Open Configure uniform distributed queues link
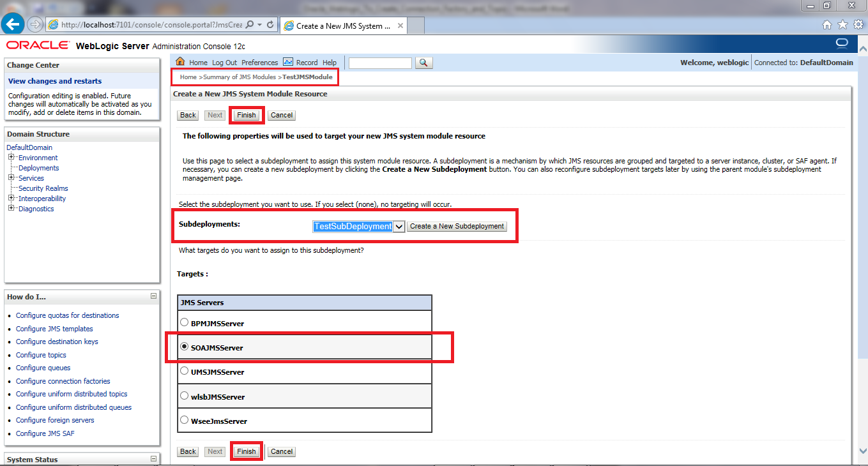 (x=73, y=407)
